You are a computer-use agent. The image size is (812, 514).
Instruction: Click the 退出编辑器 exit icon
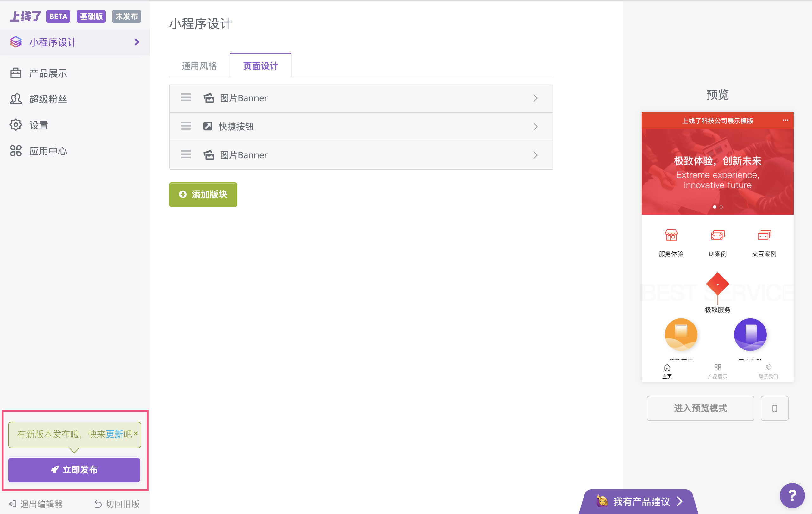pyautogui.click(x=12, y=504)
